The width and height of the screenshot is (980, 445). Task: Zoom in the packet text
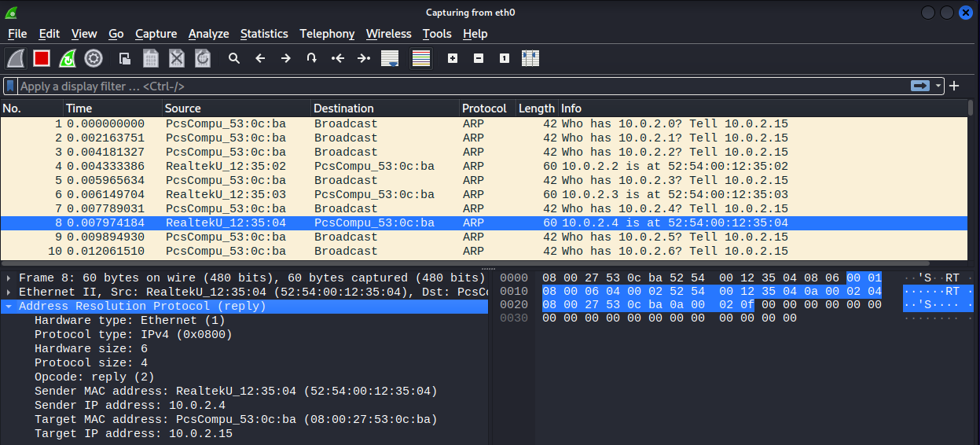452,58
